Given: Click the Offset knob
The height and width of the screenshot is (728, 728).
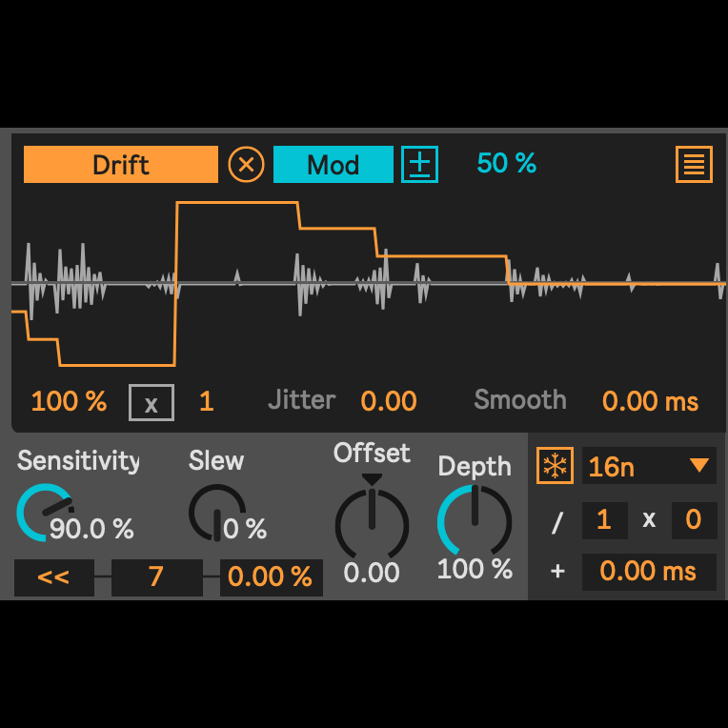Looking at the screenshot, I should 372,524.
